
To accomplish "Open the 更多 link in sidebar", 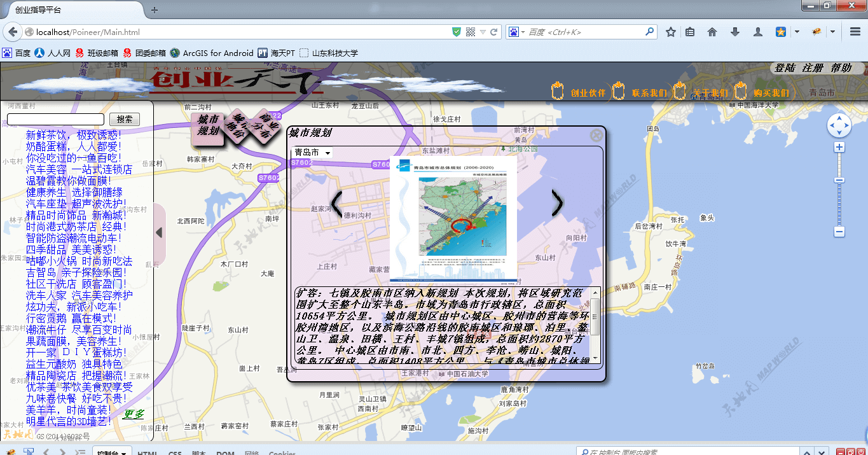I will coord(134,414).
